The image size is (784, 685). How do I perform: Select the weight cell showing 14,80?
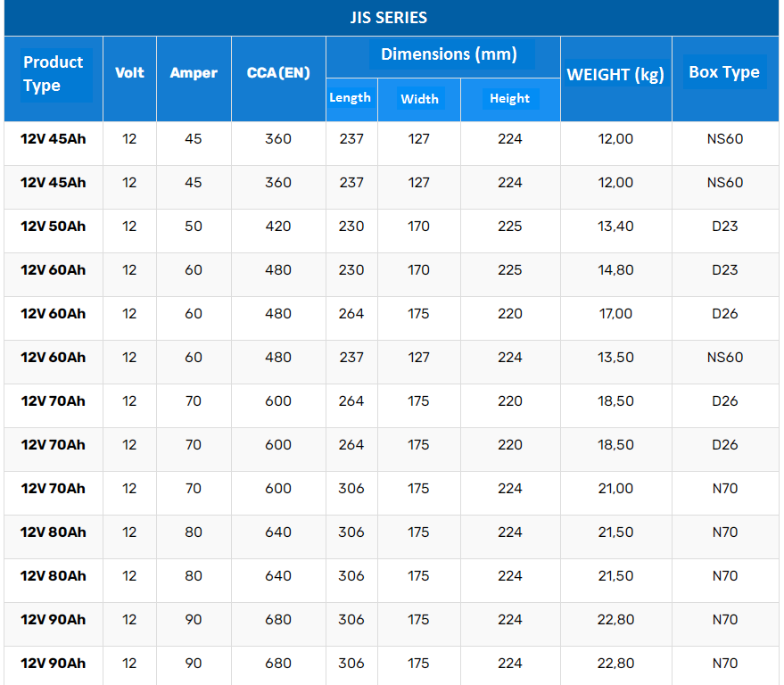[x=615, y=270]
